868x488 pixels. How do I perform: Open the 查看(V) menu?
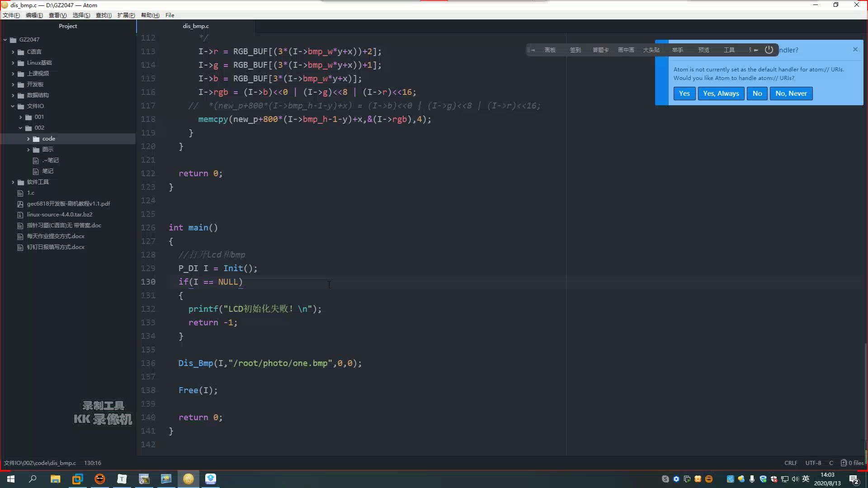[x=57, y=15]
